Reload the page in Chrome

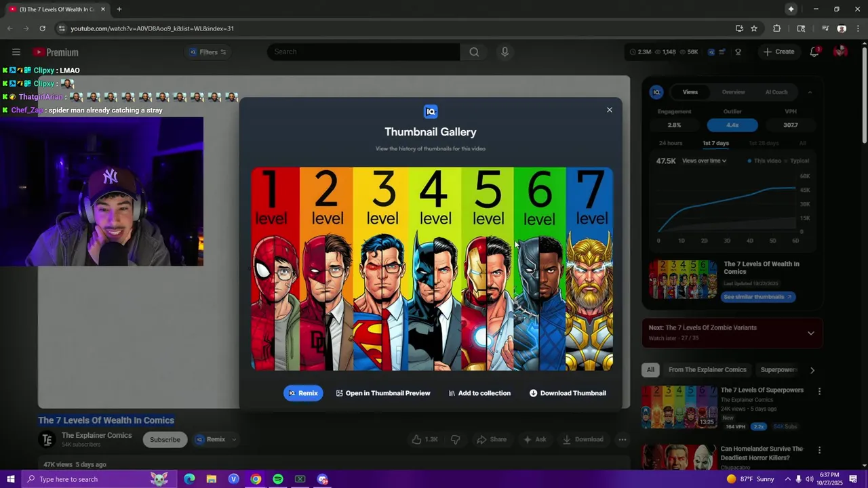click(x=42, y=28)
